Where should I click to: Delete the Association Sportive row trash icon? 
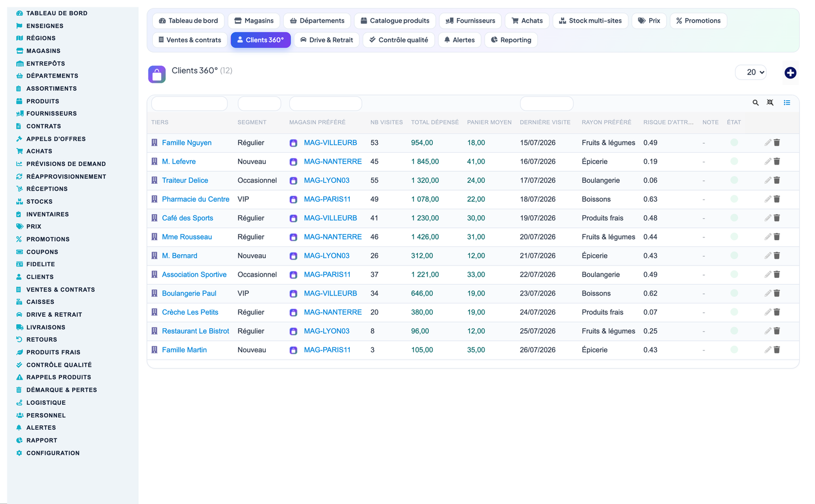(x=777, y=275)
